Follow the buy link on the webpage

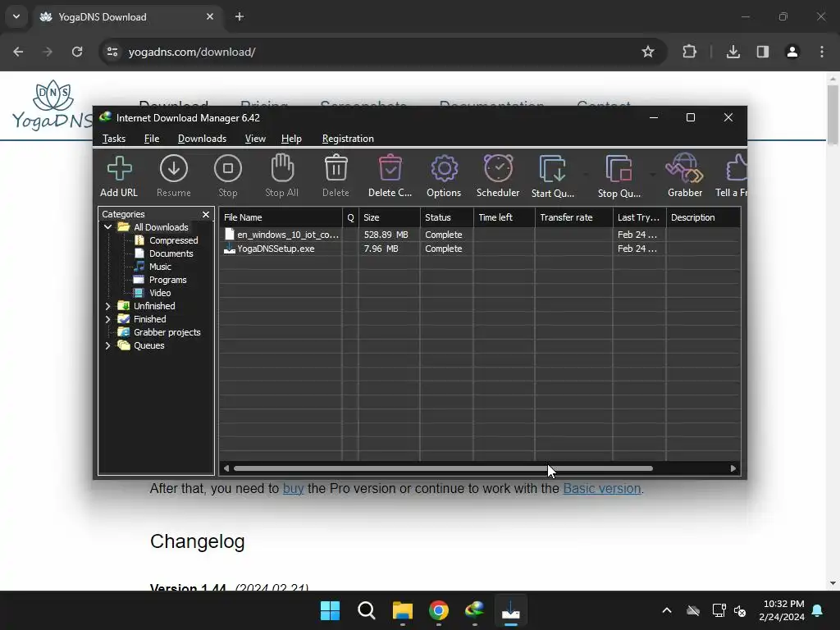point(293,489)
